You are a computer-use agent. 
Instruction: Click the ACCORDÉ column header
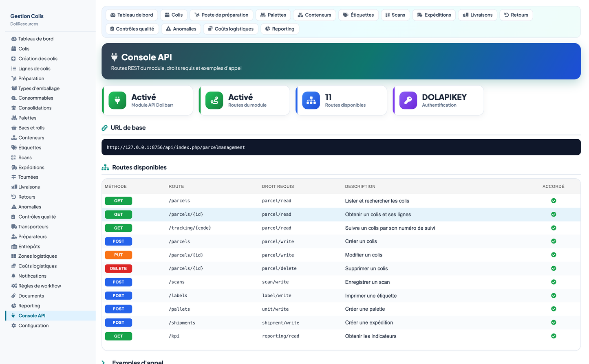553,186
